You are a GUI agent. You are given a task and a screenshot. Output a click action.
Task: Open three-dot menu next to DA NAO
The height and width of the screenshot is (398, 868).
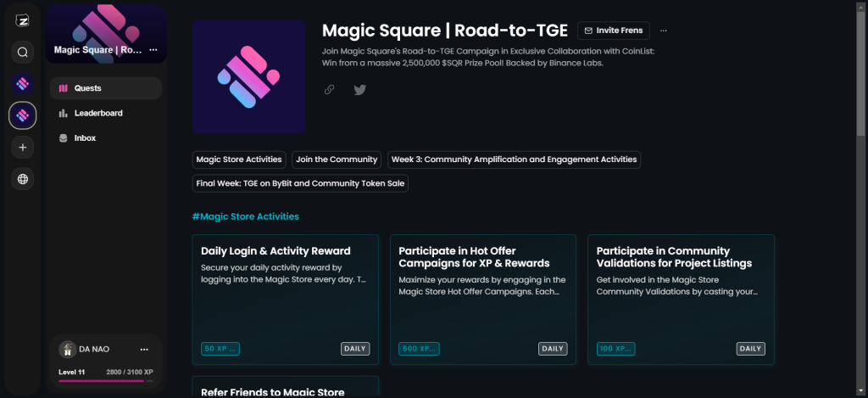(x=144, y=349)
